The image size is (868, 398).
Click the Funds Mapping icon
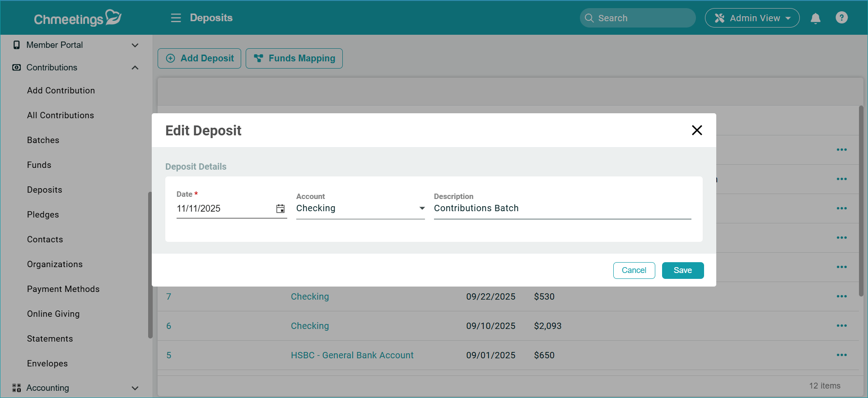point(258,58)
